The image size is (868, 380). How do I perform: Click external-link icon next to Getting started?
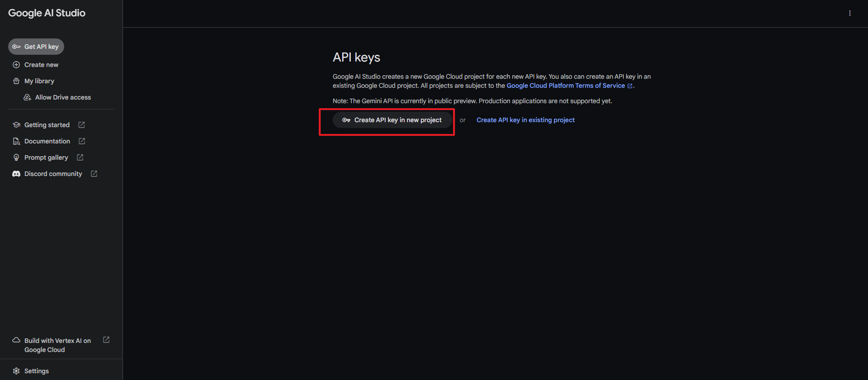pyautogui.click(x=81, y=125)
